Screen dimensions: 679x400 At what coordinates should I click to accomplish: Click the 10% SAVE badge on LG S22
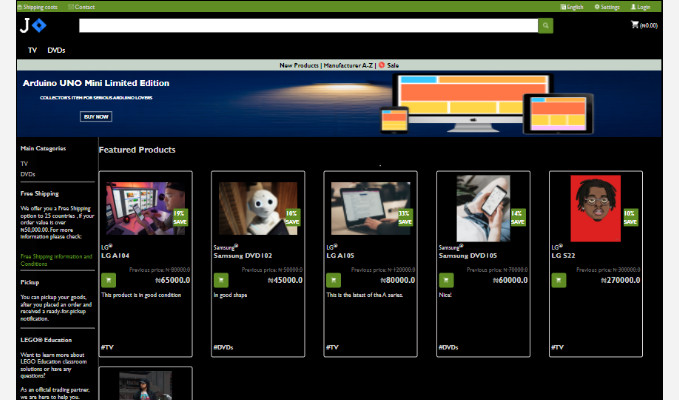[630, 217]
